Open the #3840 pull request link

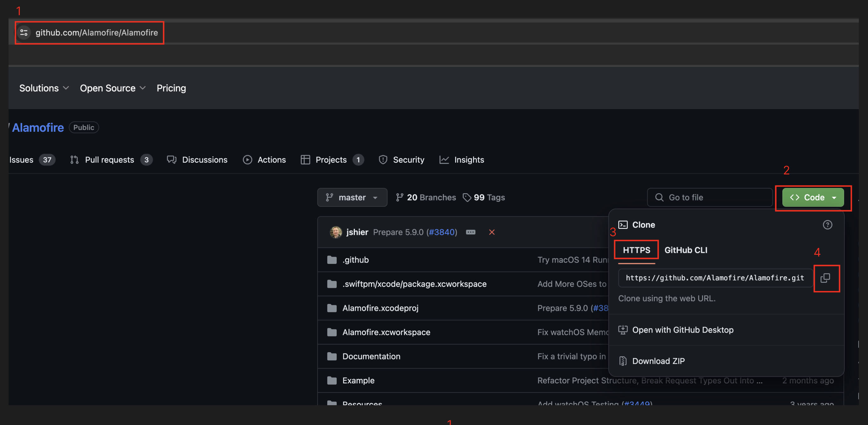(443, 232)
